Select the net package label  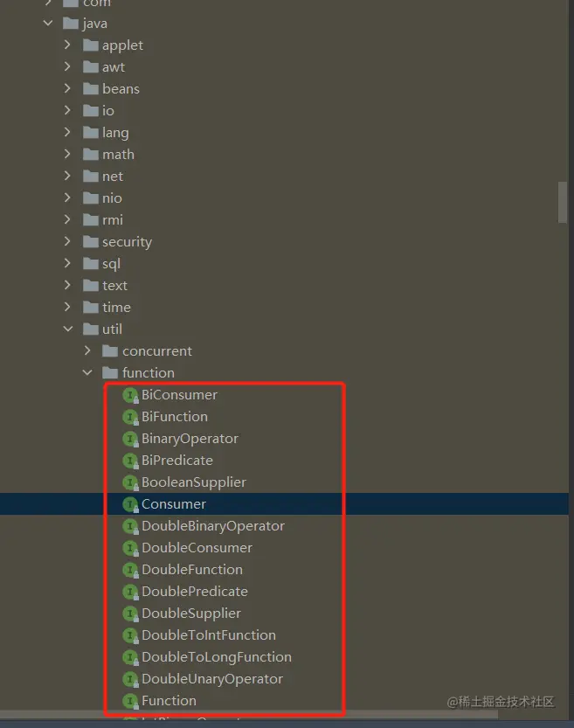coord(113,177)
